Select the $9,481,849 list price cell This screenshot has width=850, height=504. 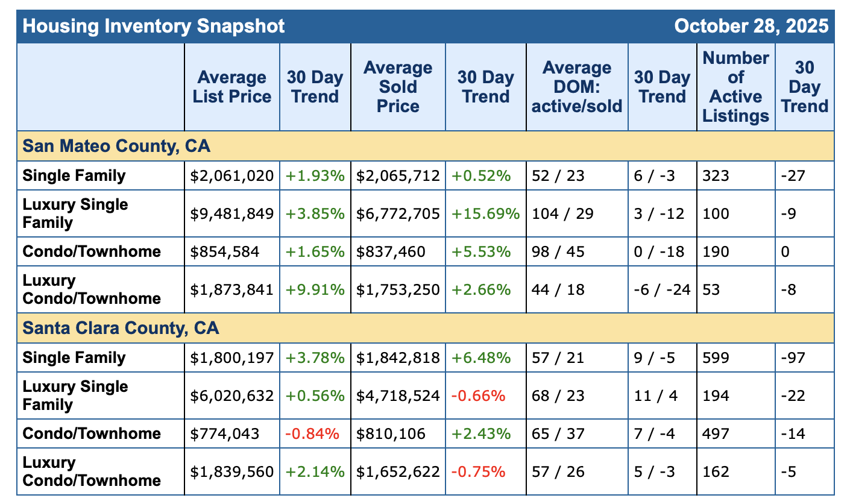pos(232,213)
